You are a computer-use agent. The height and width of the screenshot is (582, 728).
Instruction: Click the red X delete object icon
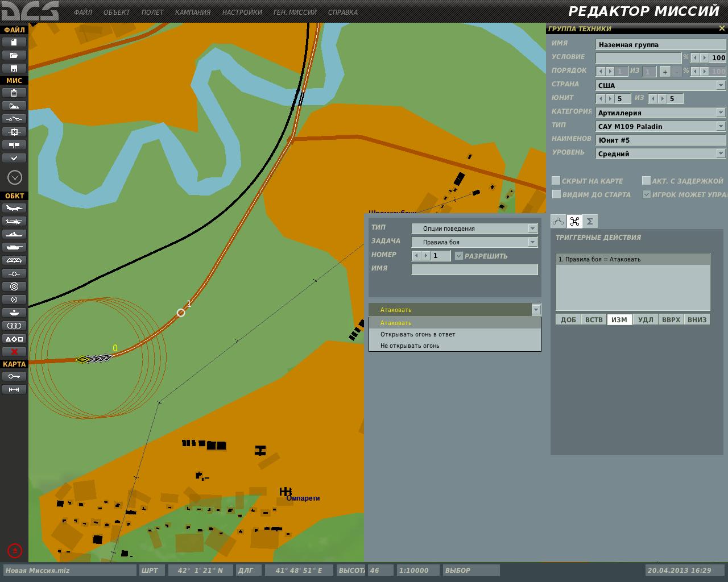click(14, 352)
